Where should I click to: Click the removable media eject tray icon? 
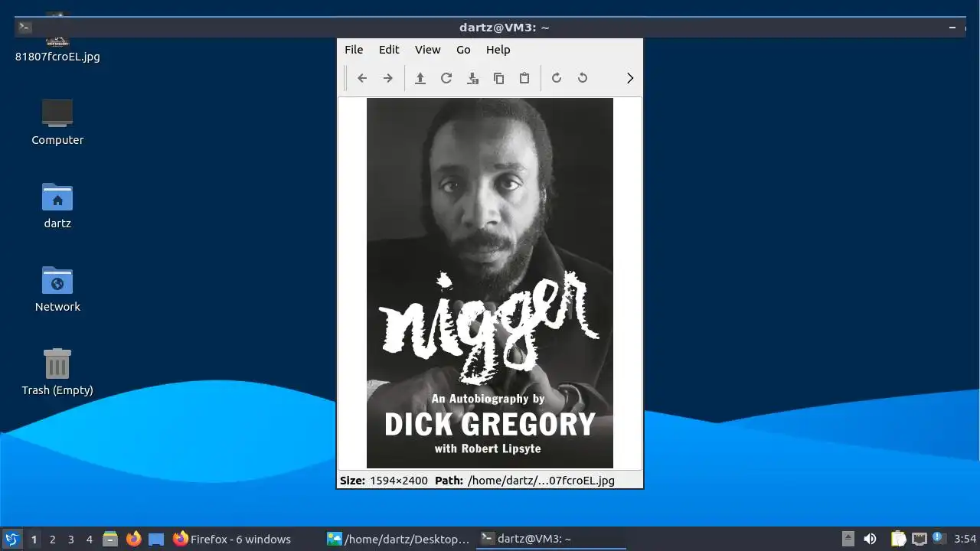[x=848, y=539]
